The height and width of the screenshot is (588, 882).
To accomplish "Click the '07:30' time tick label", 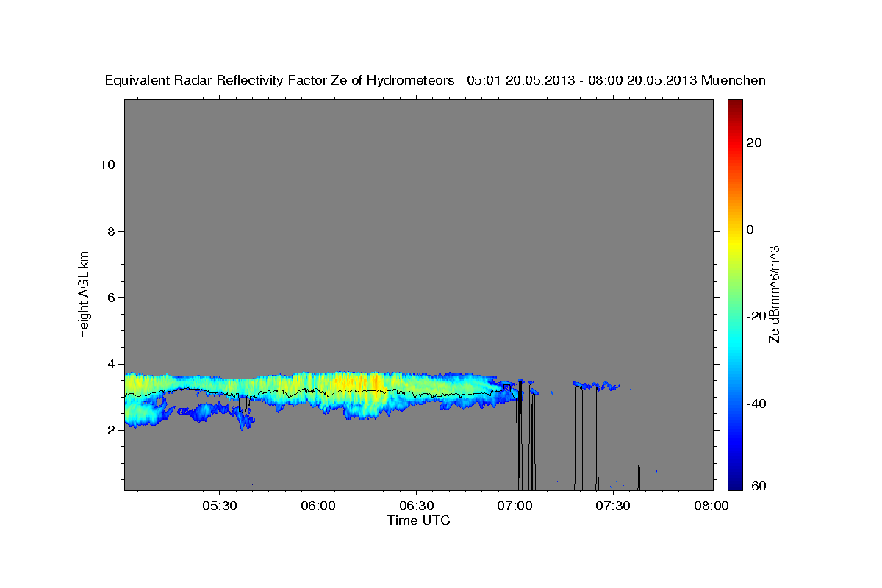I will click(613, 506).
